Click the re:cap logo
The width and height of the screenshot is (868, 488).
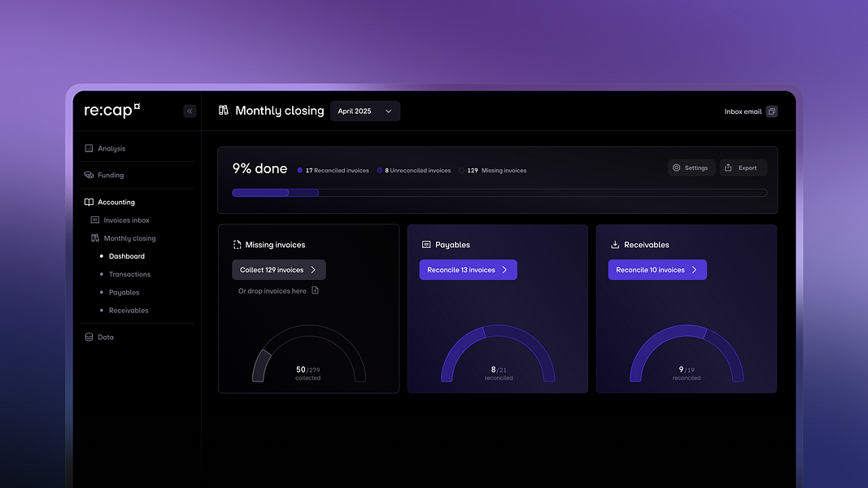pos(112,110)
